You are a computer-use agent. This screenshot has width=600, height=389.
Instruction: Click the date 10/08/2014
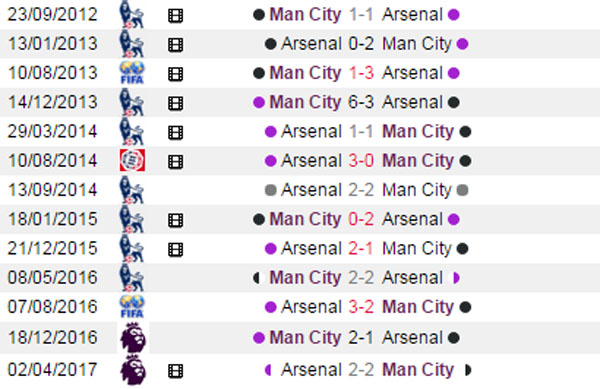tap(52, 161)
